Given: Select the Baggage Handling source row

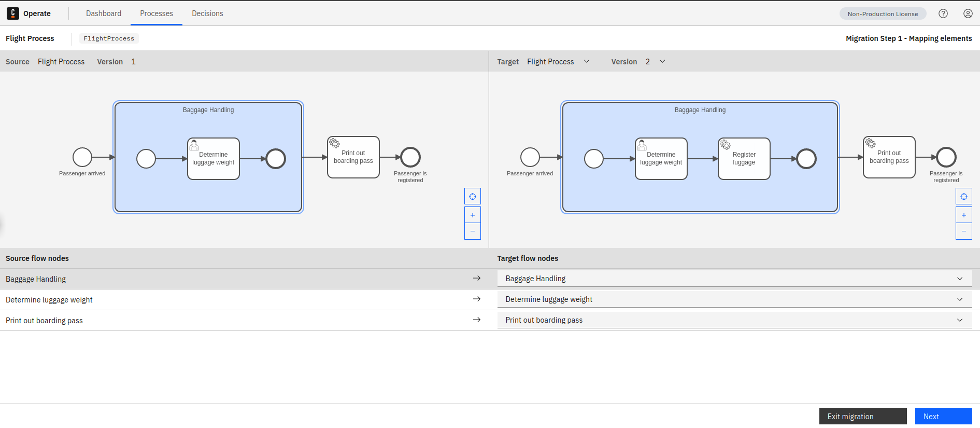Looking at the screenshot, I should (245, 279).
